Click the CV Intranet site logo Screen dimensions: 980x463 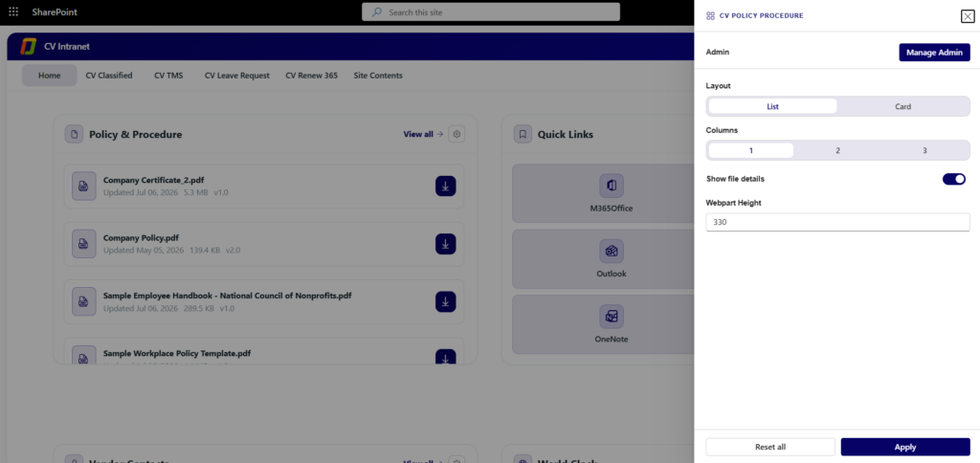coord(29,47)
